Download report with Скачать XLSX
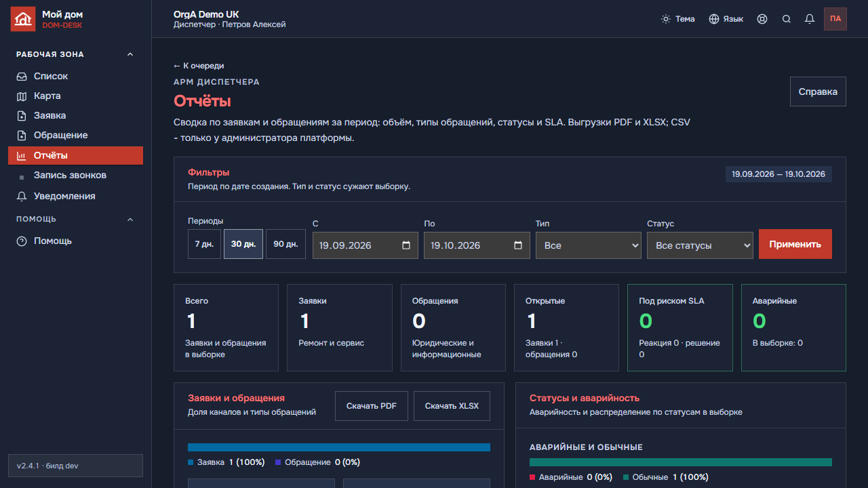 coord(452,406)
